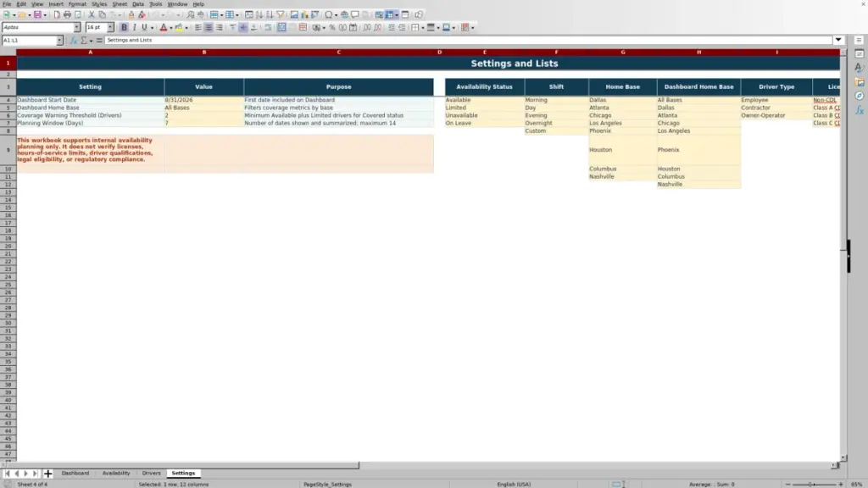Copy the selection with the Copy icon
The height and width of the screenshot is (488, 868).
(x=102, y=15)
